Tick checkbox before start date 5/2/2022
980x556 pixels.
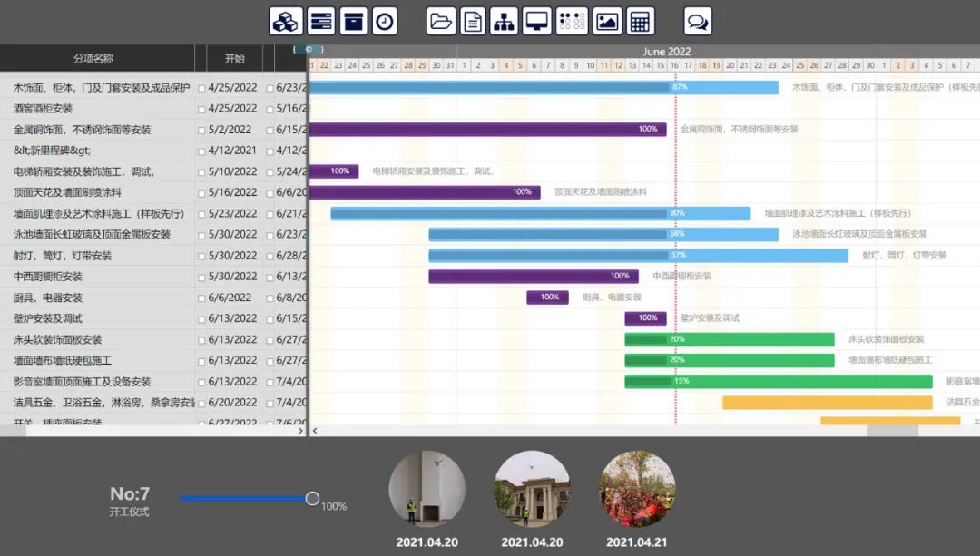[x=201, y=131]
